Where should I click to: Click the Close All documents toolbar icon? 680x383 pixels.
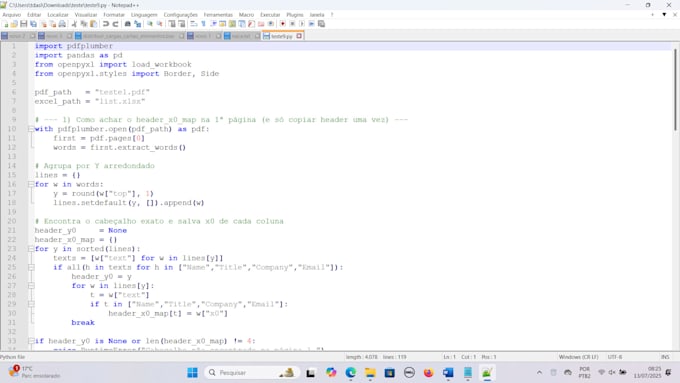point(53,24)
